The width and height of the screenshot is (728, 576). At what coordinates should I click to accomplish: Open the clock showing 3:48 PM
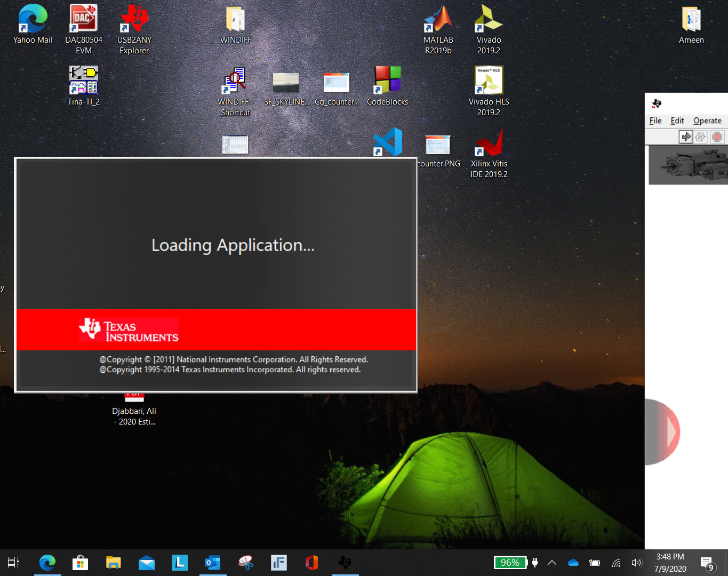670,563
